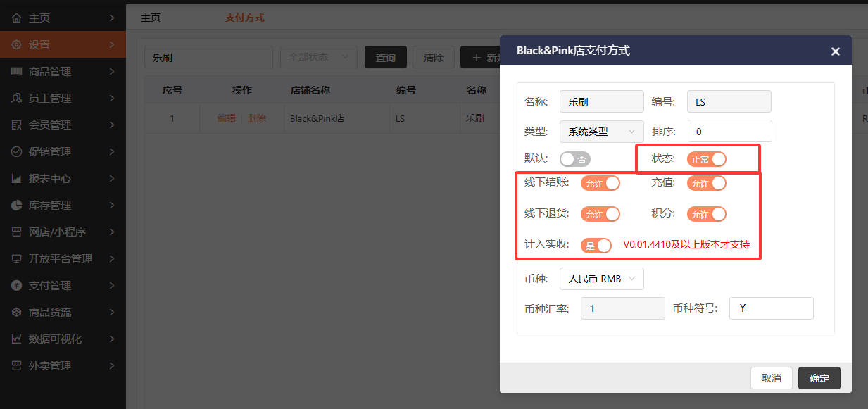This screenshot has width=868, height=409.
Task: Click the 员工管理 people icon
Action: tap(17, 98)
